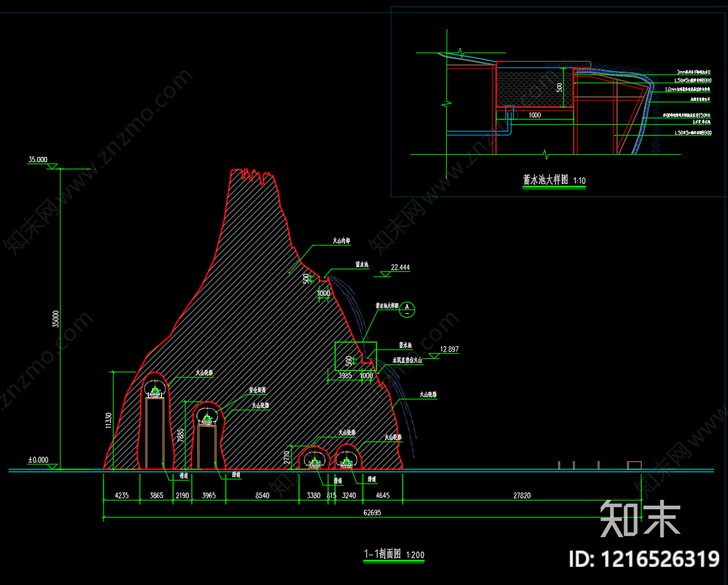
Task: Click the "1:10" scale text
Action: click(580, 181)
